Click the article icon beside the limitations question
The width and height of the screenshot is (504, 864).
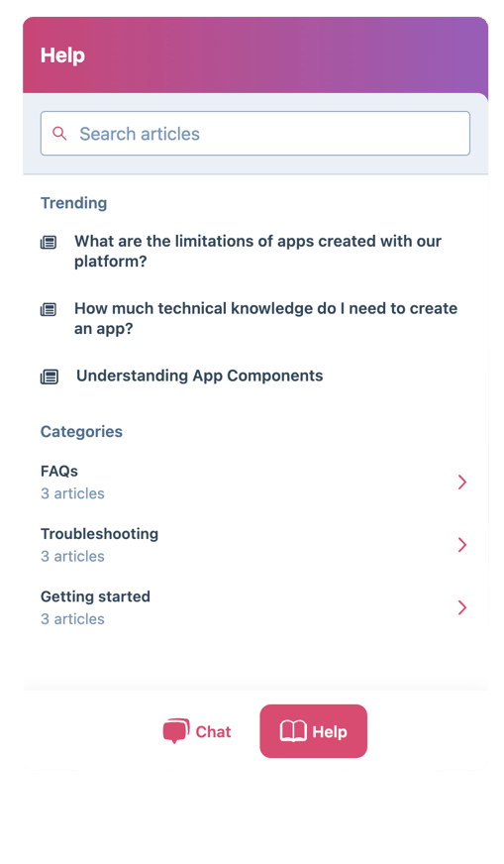click(49, 243)
